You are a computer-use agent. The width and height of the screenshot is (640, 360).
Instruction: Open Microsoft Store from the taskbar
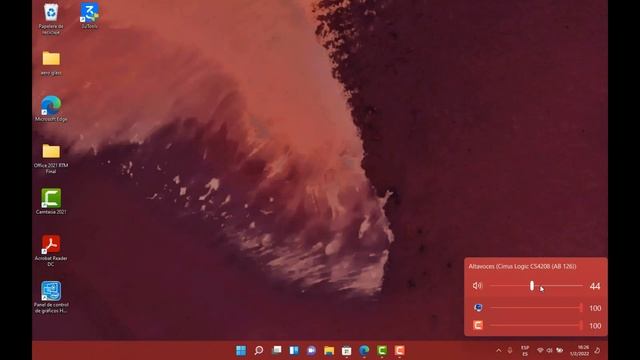coord(347,350)
